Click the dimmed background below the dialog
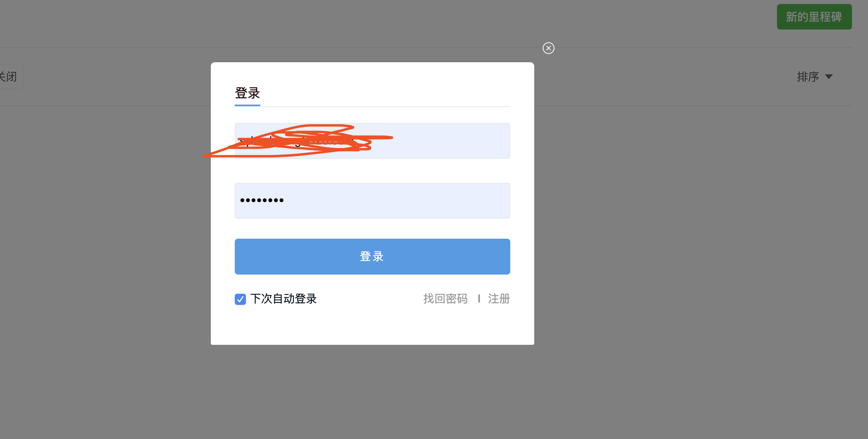868x439 pixels. coord(373,391)
